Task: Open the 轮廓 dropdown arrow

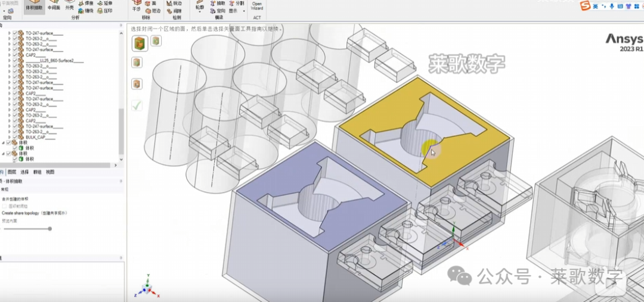Action: point(200,11)
